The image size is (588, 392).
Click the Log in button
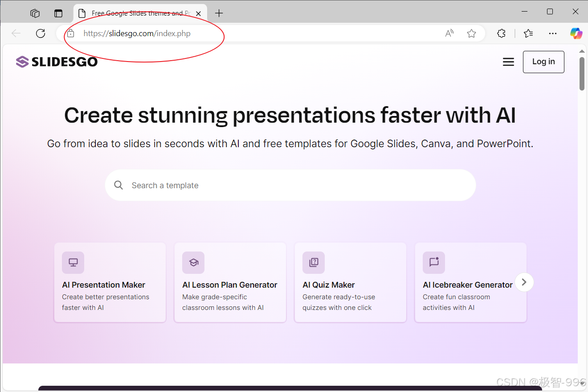543,62
